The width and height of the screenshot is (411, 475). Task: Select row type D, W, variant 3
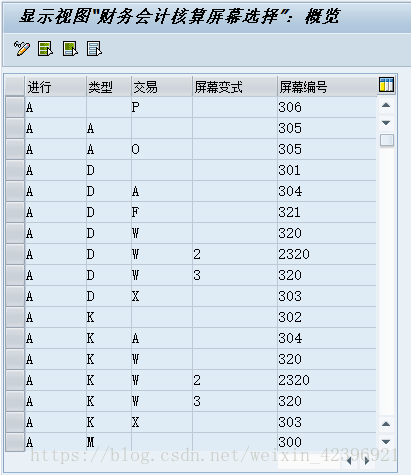[x=15, y=275]
